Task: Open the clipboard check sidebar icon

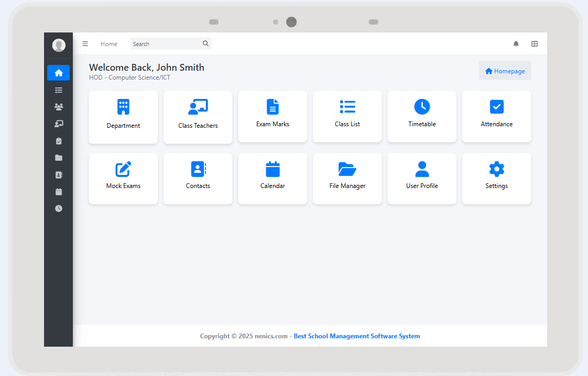Action: point(58,141)
